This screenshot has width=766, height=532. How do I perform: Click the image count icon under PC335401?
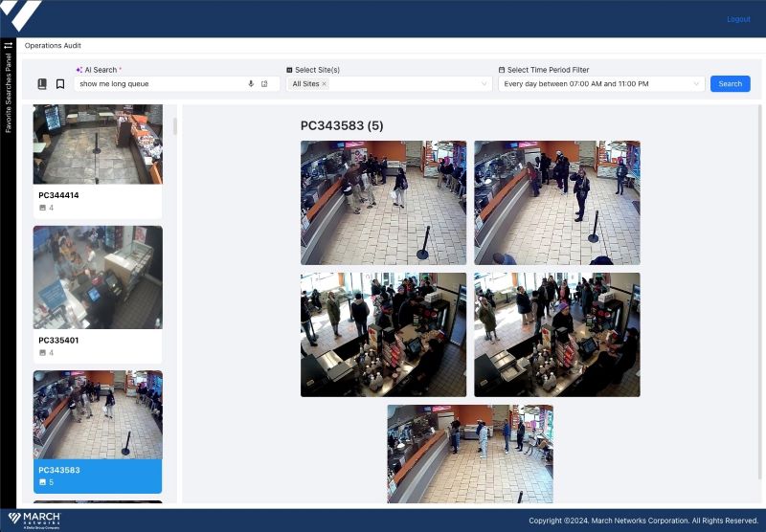click(x=42, y=352)
